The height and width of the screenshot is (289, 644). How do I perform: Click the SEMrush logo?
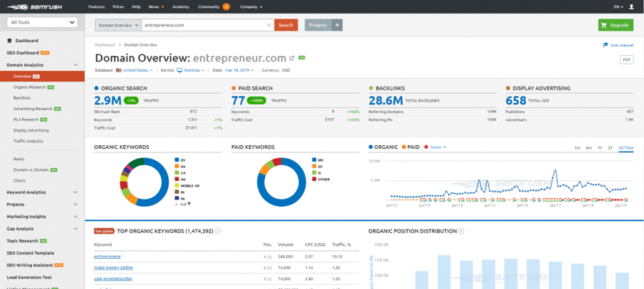(x=35, y=6)
